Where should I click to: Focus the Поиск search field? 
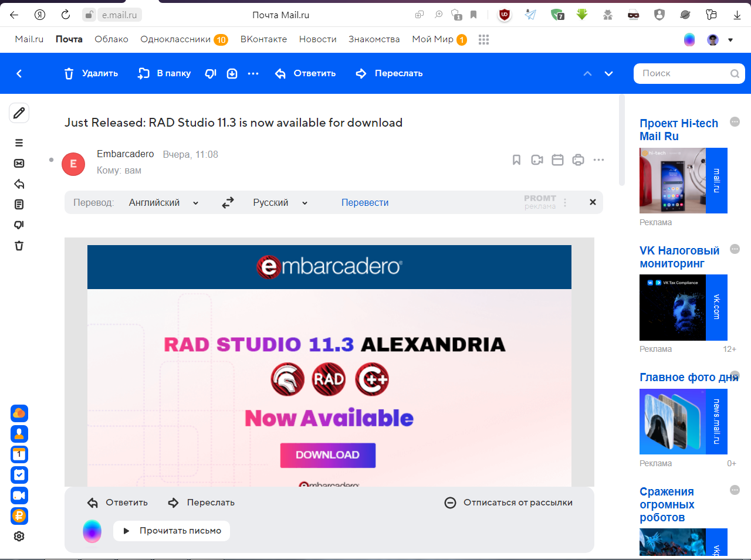click(x=689, y=73)
